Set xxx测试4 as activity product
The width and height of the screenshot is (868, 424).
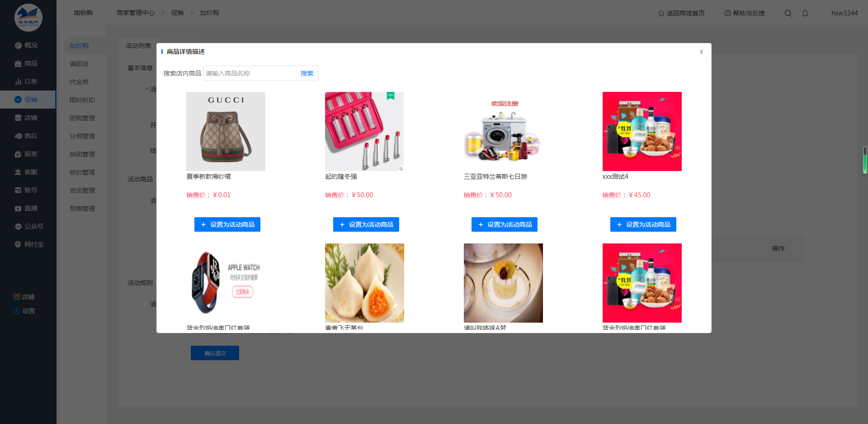[643, 224]
